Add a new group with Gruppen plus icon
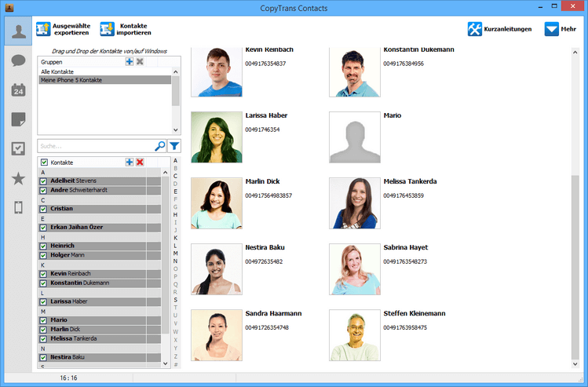Image resolution: width=588 pixels, height=387 pixels. coord(130,61)
